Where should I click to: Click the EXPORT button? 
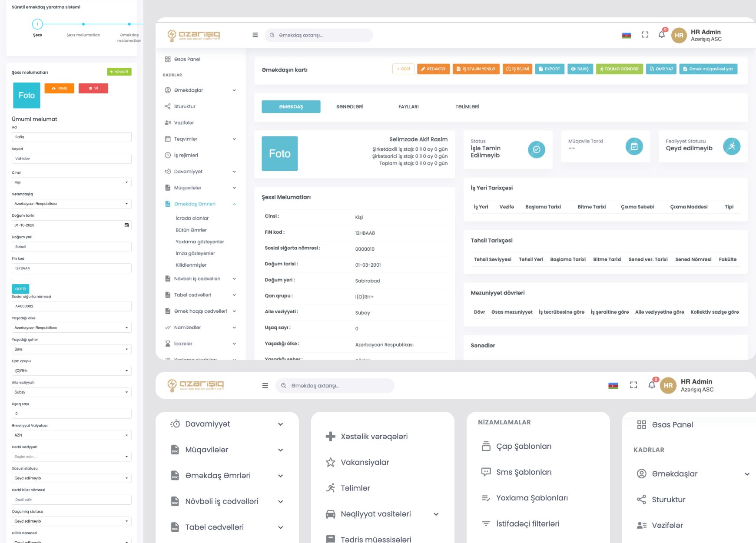coord(550,69)
